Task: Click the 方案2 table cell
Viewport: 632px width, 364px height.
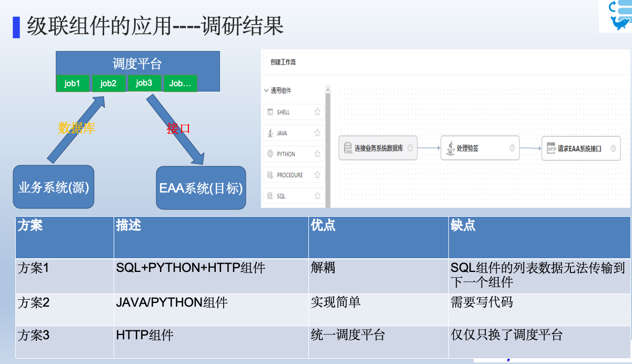Action: coord(65,310)
